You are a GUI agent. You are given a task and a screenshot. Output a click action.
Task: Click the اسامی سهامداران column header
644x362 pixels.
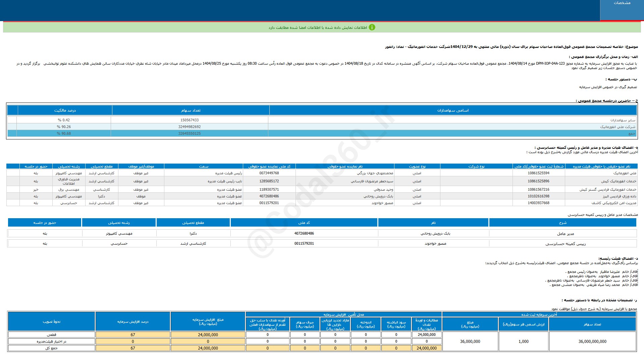pos(453,110)
